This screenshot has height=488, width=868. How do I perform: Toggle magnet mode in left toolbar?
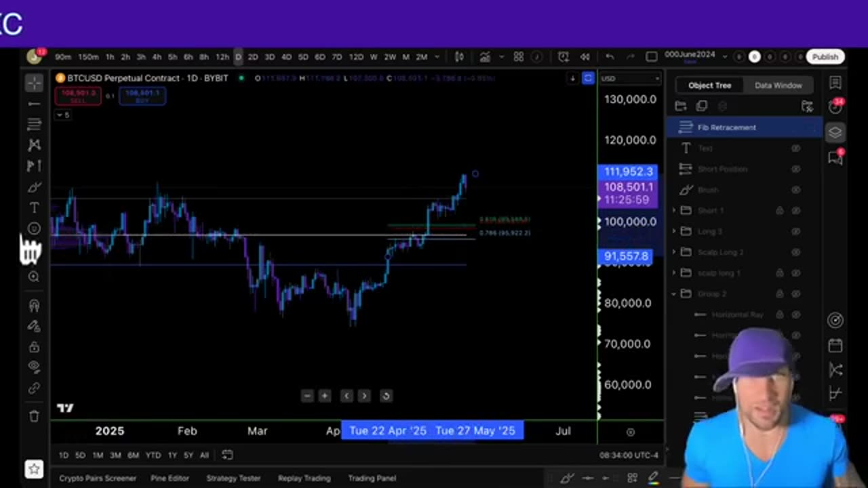click(34, 306)
